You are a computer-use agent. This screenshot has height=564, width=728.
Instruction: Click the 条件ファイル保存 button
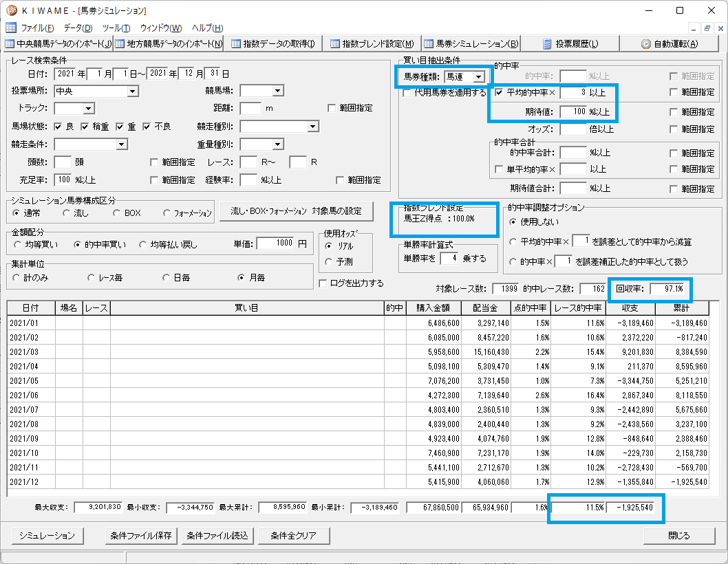[141, 536]
